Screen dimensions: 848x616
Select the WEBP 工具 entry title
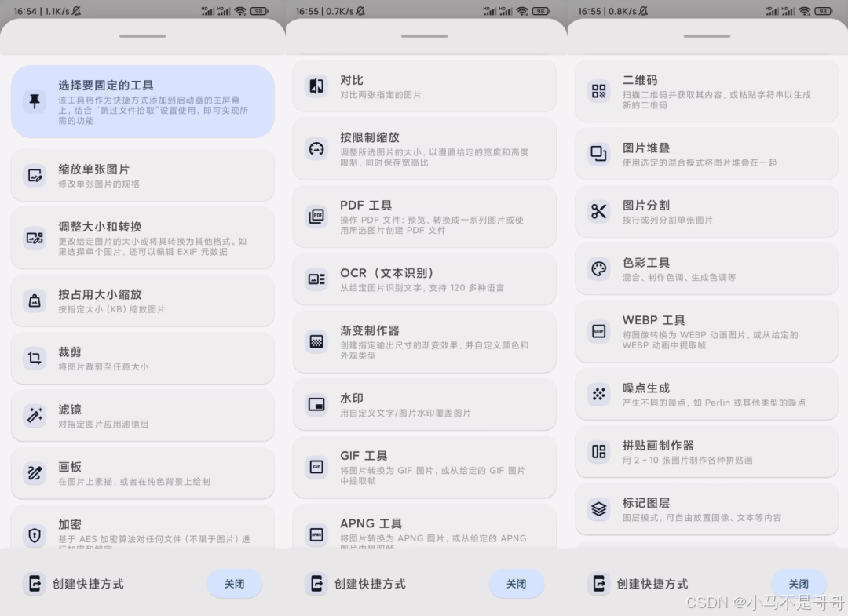click(654, 320)
